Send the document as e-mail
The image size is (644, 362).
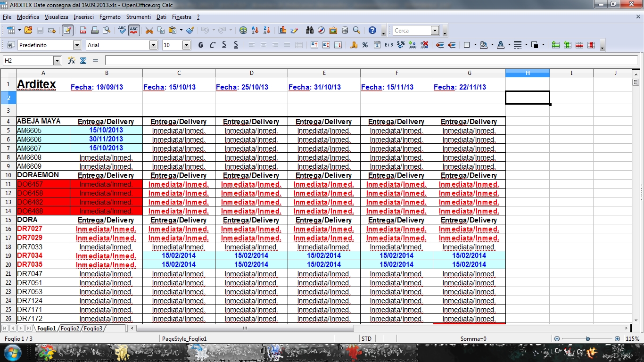pyautogui.click(x=52, y=31)
